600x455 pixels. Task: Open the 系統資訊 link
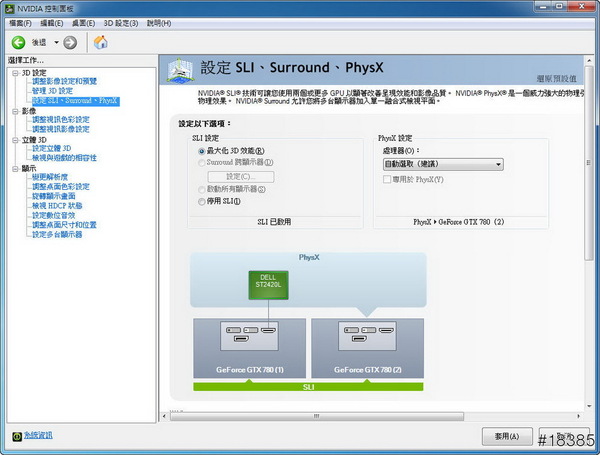38,435
